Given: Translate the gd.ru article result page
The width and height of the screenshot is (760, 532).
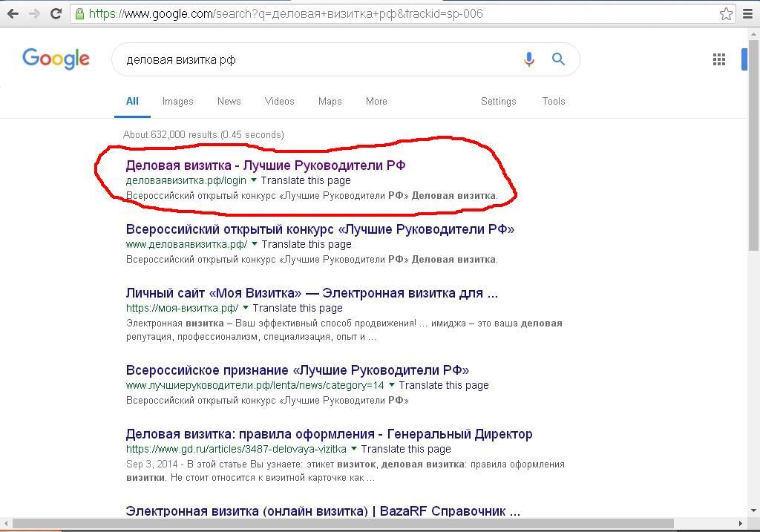Looking at the screenshot, I should click(x=406, y=449).
